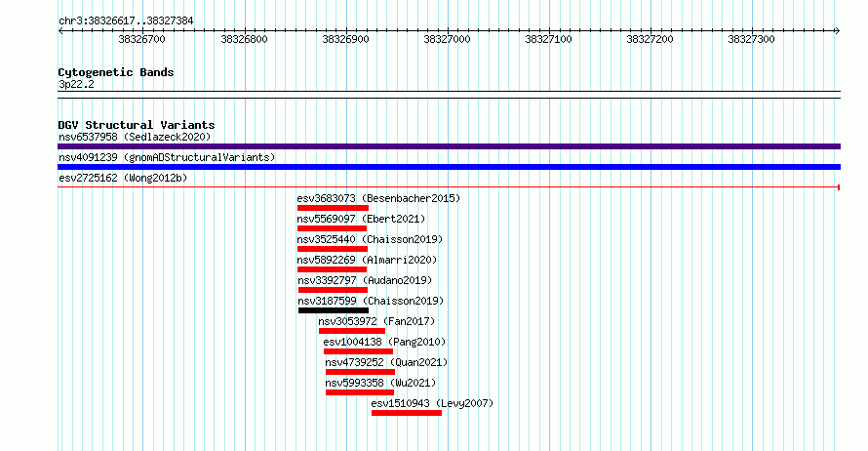Open nsv5569097 (Ebert2021) label
The height and width of the screenshot is (451, 868).
(x=361, y=219)
